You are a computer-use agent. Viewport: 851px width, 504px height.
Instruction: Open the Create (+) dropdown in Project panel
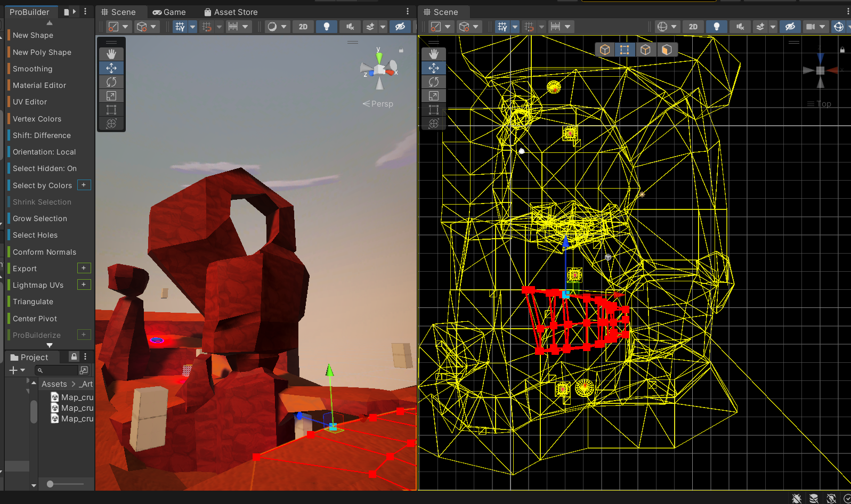coord(17,370)
